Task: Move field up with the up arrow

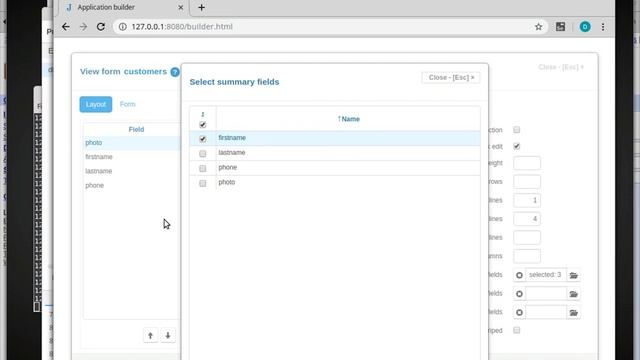Action: pyautogui.click(x=150, y=336)
